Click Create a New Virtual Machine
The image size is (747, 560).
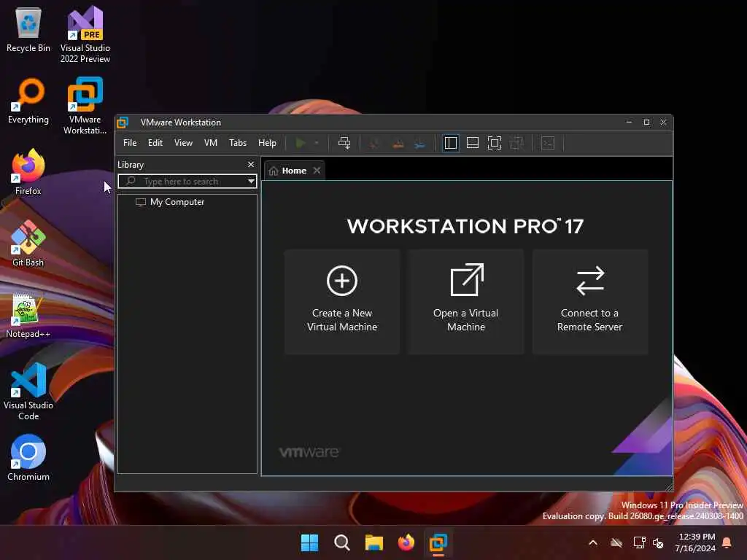(x=342, y=302)
